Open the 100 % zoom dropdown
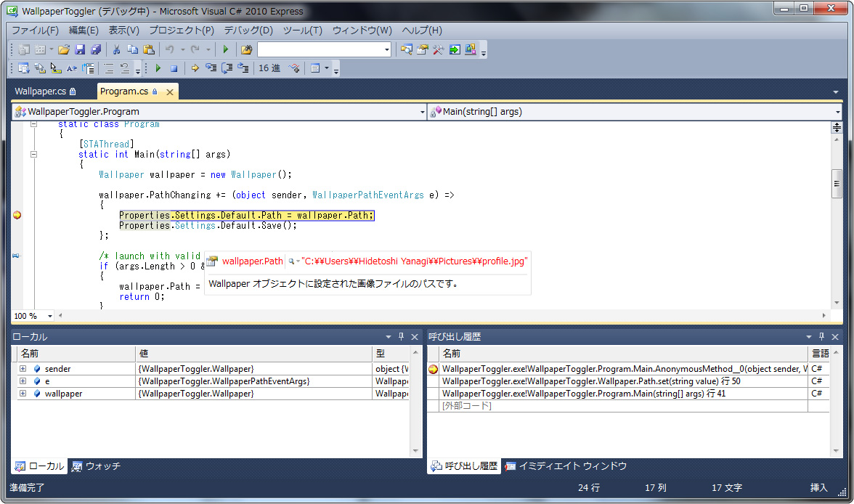 pyautogui.click(x=49, y=316)
